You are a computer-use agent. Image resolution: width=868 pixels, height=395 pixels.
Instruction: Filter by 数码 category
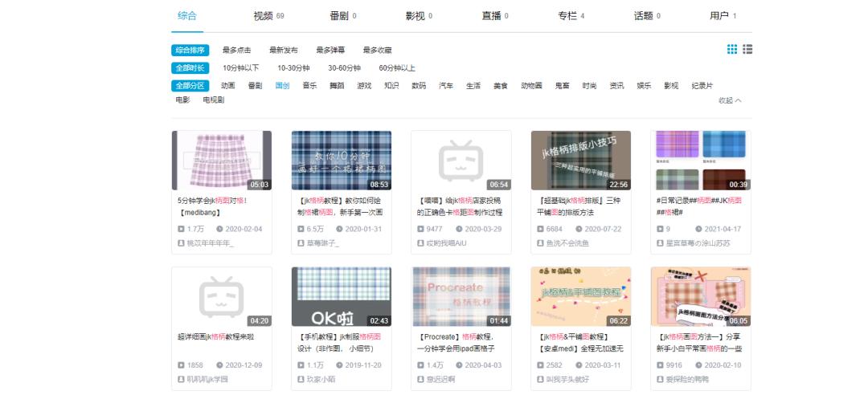coord(419,86)
